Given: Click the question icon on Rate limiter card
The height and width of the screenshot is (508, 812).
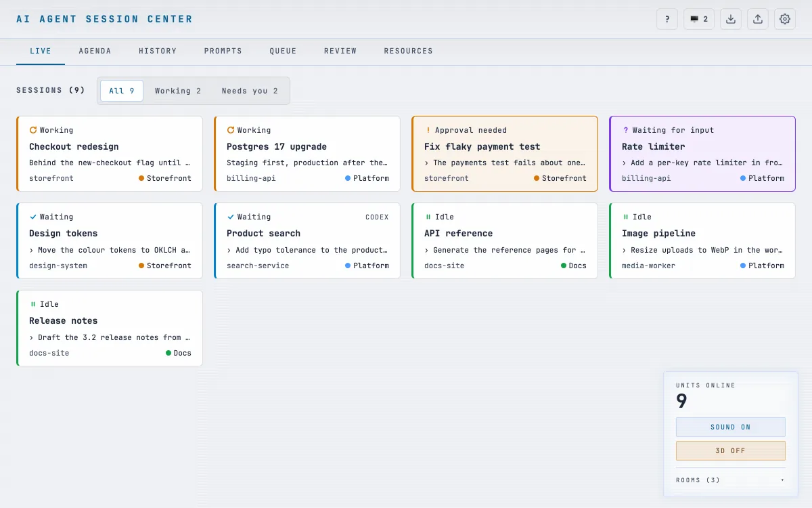Looking at the screenshot, I should (x=626, y=130).
